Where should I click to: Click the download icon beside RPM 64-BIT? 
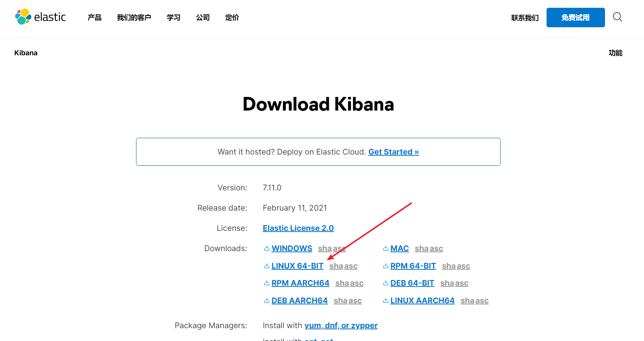pyautogui.click(x=386, y=266)
